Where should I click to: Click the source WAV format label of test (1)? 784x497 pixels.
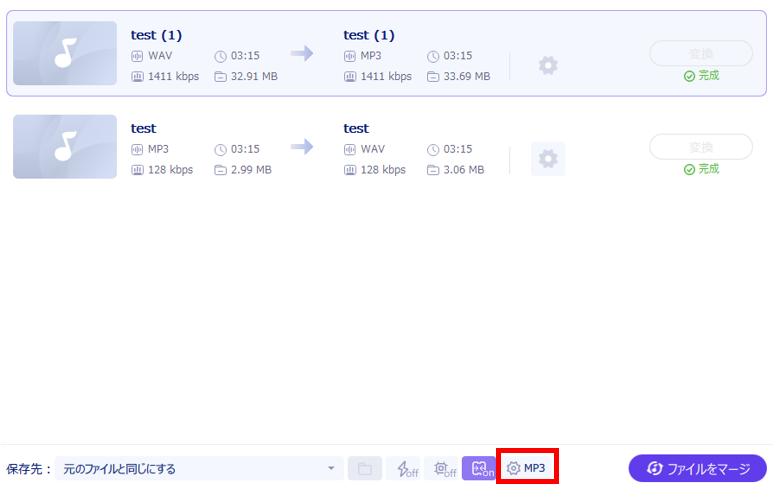coord(160,56)
